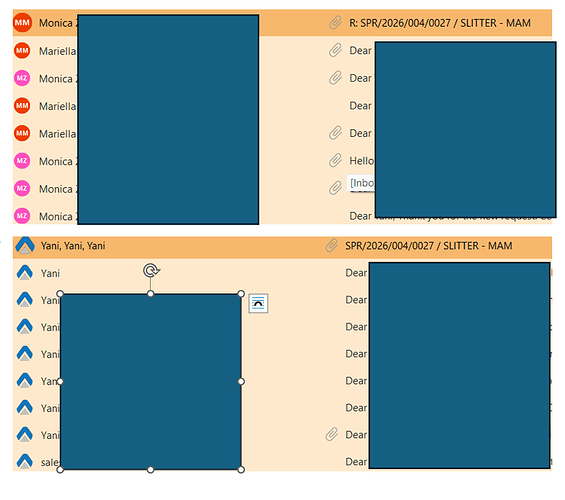Click the blue logo on the sale row

coord(25,461)
